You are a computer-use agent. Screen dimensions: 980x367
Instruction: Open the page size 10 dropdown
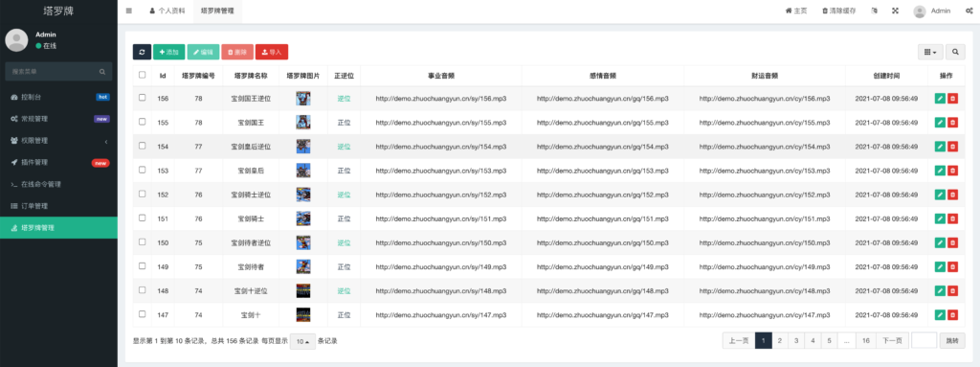point(302,341)
